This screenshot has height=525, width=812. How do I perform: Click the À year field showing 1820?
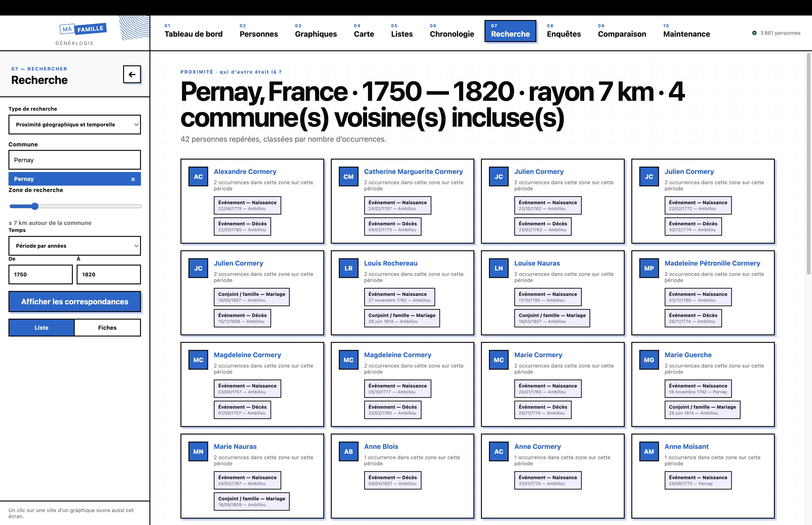[109, 274]
